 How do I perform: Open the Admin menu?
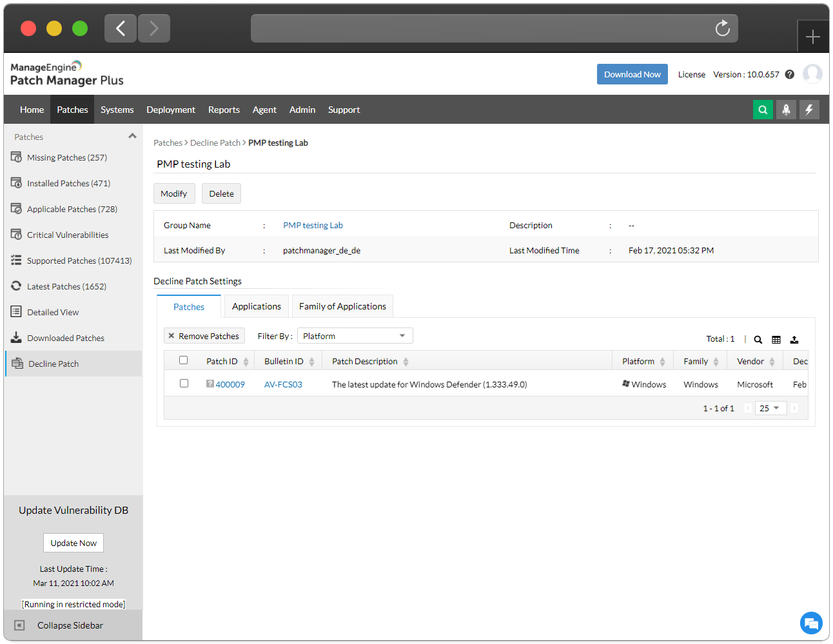[x=302, y=110]
